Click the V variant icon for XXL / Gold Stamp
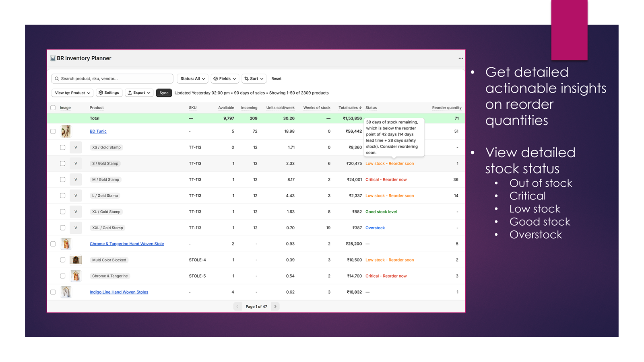Image resolution: width=644 pixels, height=362 pixels. pos(76,228)
